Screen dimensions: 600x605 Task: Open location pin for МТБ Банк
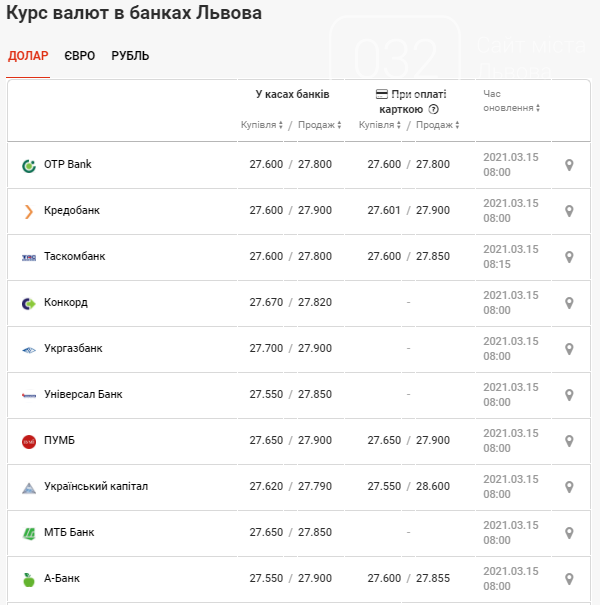[569, 533]
